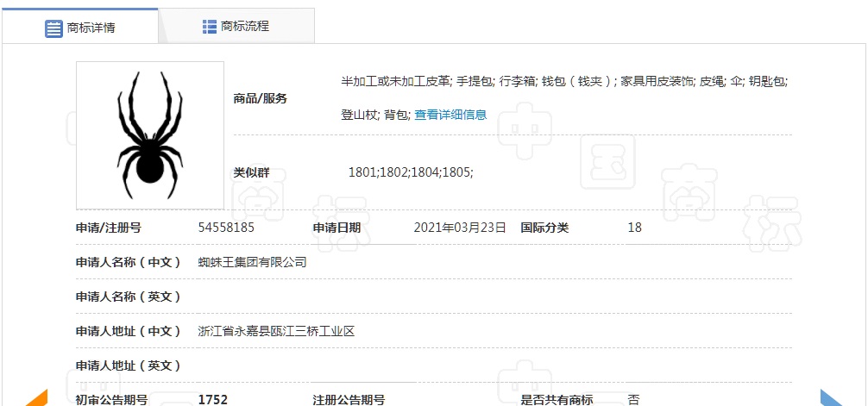Click international class value 18
The height and width of the screenshot is (406, 868).
pos(634,228)
